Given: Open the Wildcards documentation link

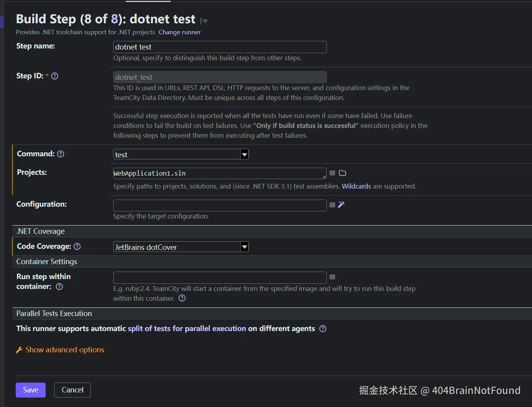Looking at the screenshot, I should [356, 186].
